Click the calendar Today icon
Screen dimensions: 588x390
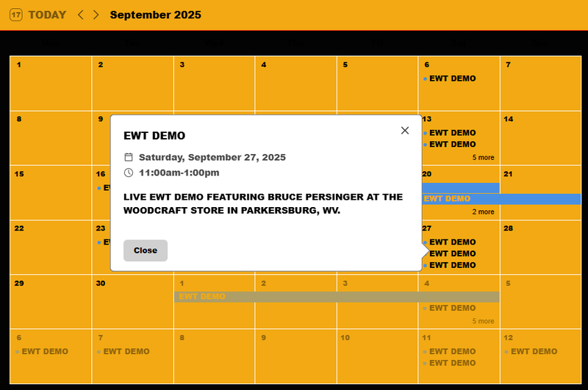click(16, 15)
